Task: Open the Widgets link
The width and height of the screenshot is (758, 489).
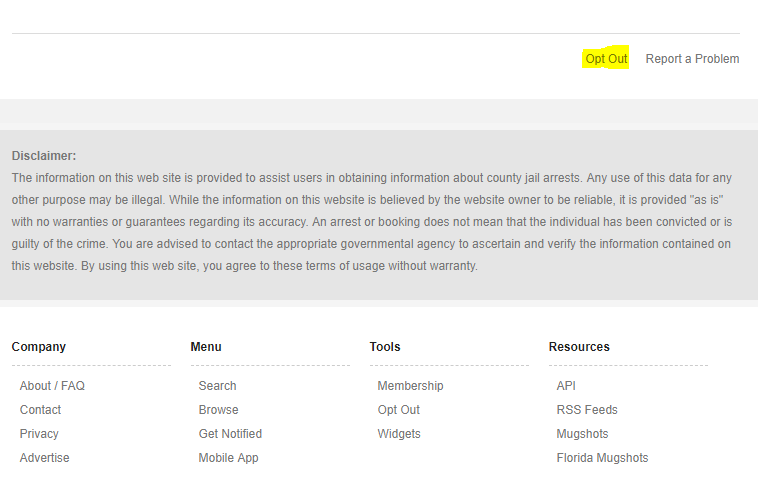Action: coord(399,434)
